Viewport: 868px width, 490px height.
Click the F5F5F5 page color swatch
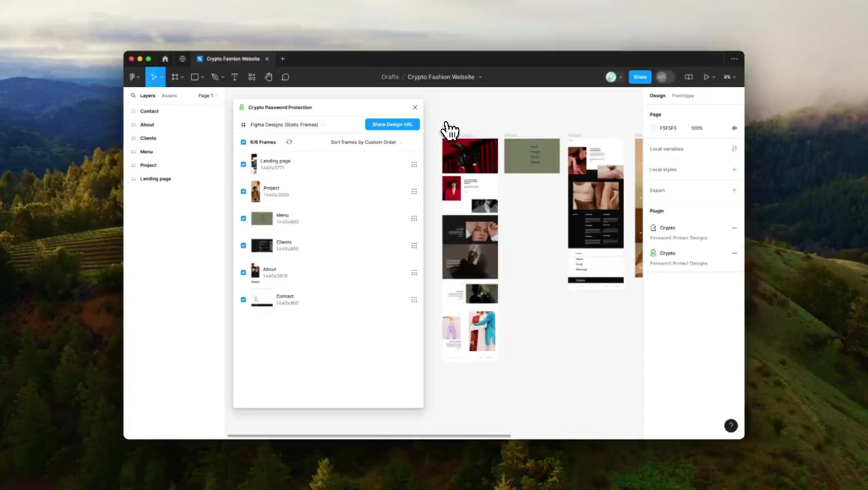pos(654,128)
